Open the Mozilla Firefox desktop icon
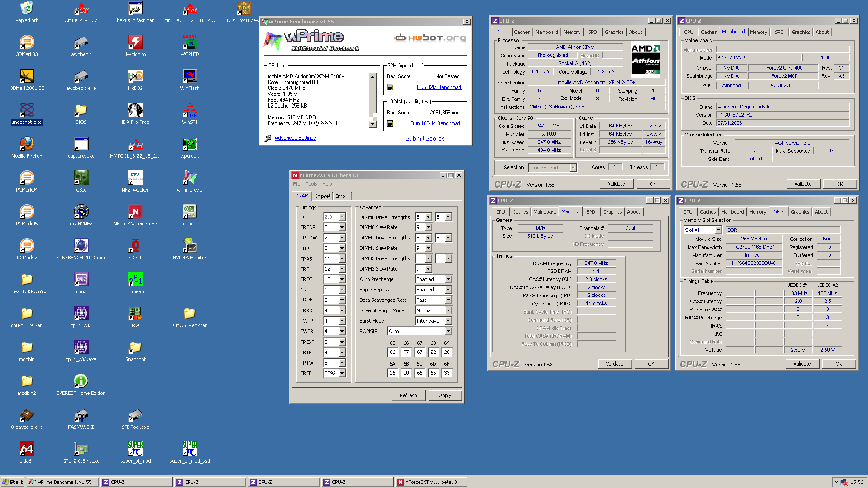 point(27,148)
